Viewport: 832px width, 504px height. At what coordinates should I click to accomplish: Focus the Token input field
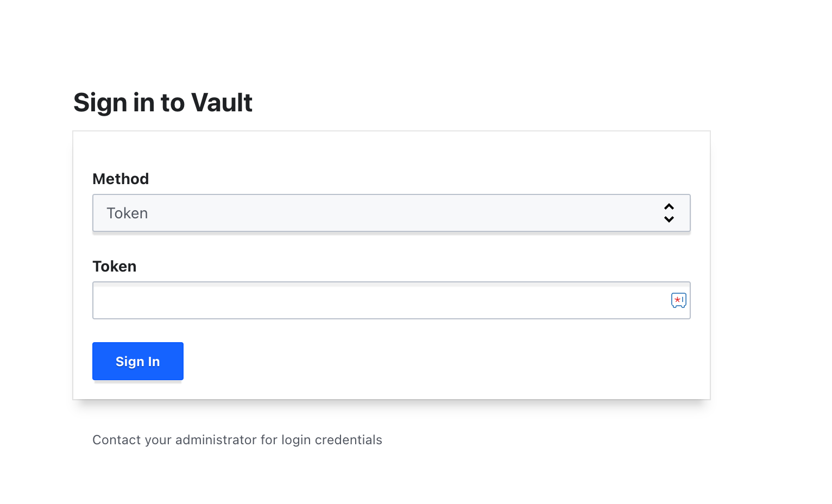[380, 300]
